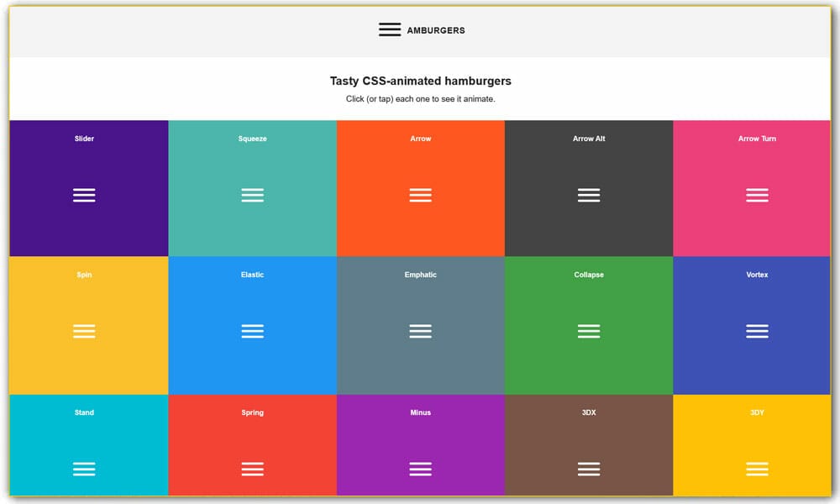840x504 pixels.
Task: Open the header hamburger menu icon
Action: coord(390,29)
